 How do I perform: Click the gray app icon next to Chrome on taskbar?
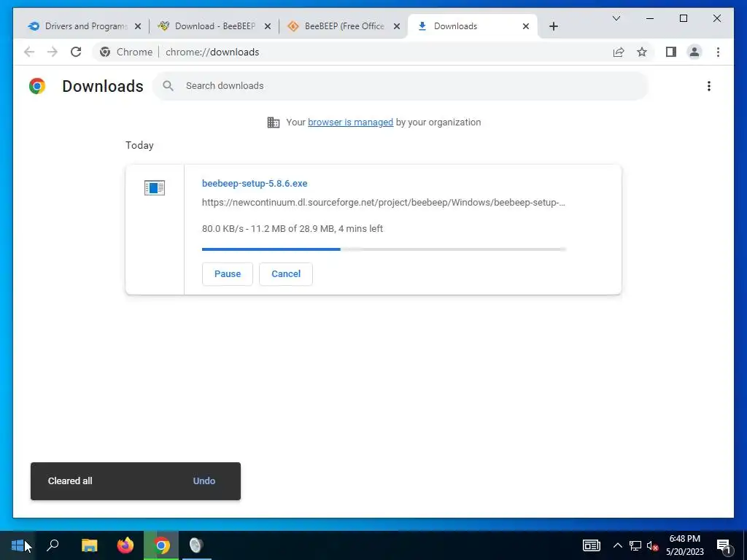pos(196,545)
